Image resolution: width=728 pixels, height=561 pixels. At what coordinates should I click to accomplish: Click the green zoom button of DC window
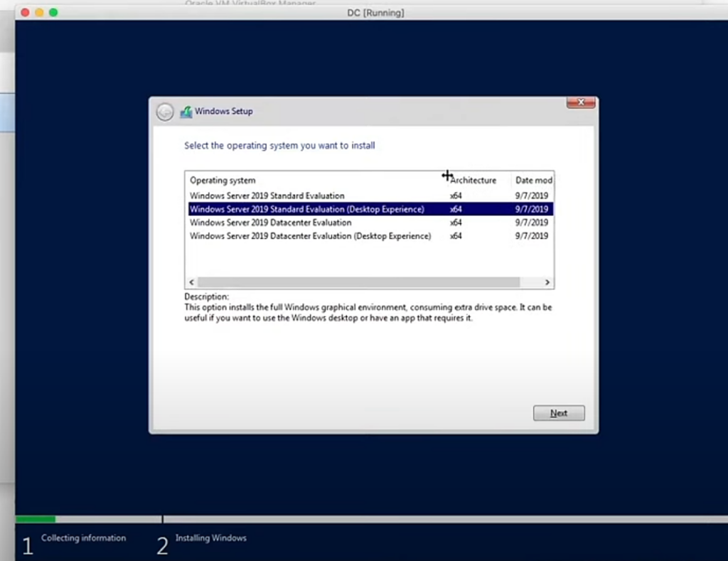[53, 13]
